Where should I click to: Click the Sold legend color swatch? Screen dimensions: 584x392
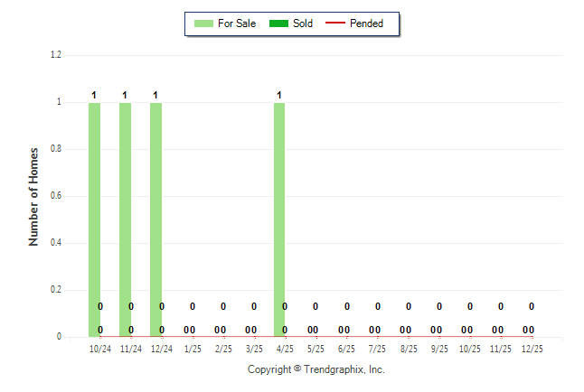[x=279, y=23]
